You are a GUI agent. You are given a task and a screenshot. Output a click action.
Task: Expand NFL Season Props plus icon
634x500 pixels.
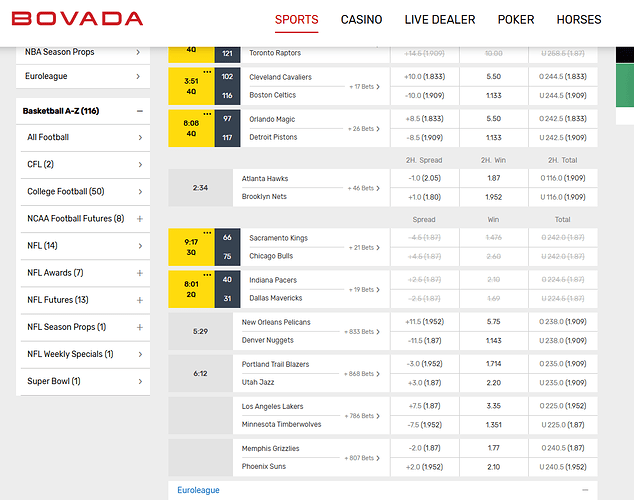(139, 327)
